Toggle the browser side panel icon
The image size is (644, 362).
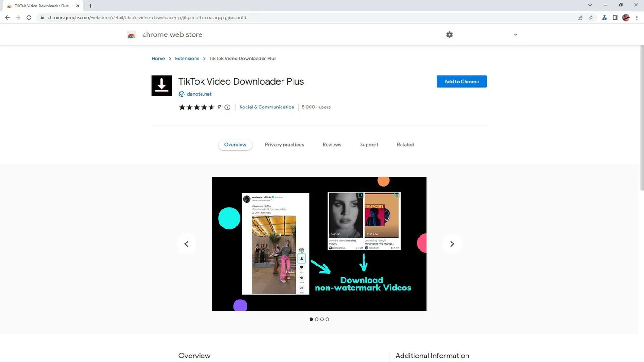click(x=615, y=17)
